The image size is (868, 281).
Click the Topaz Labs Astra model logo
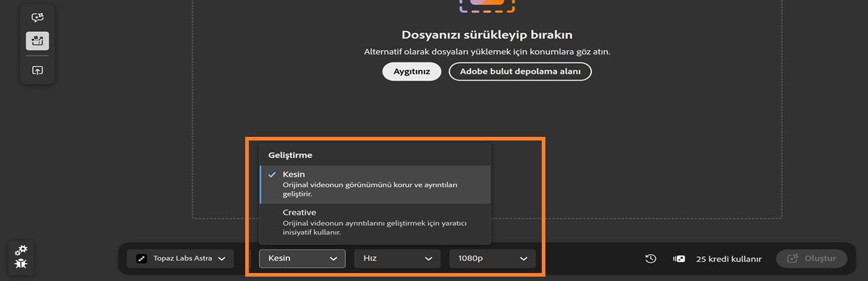pos(141,259)
